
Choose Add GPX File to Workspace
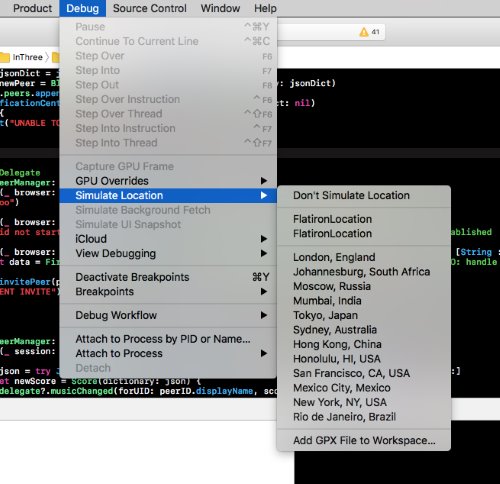point(364,440)
